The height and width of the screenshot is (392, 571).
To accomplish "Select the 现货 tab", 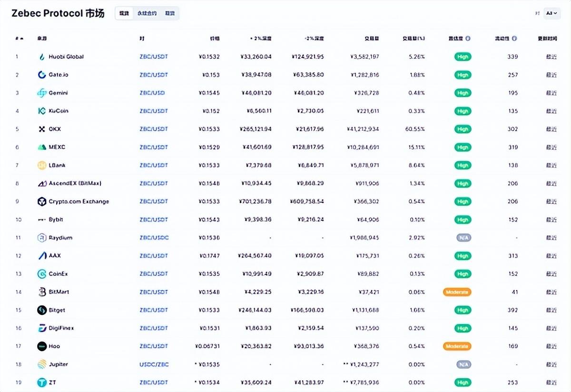I will tap(124, 13).
